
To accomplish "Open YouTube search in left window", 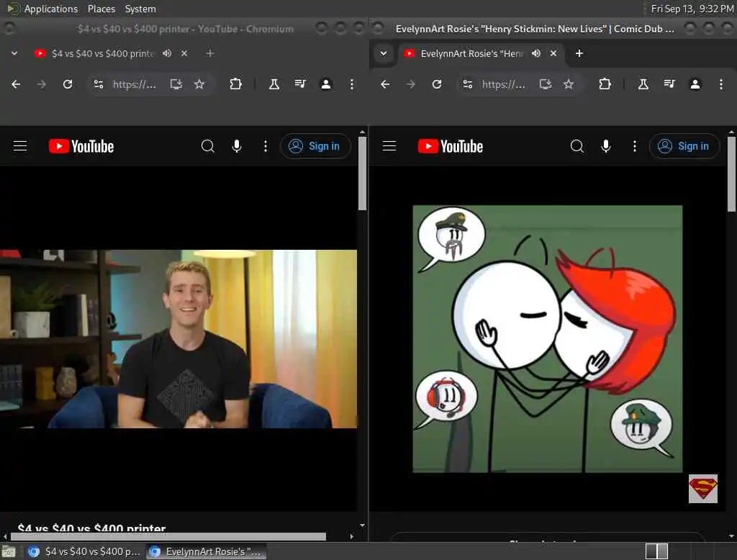I will pos(208,146).
